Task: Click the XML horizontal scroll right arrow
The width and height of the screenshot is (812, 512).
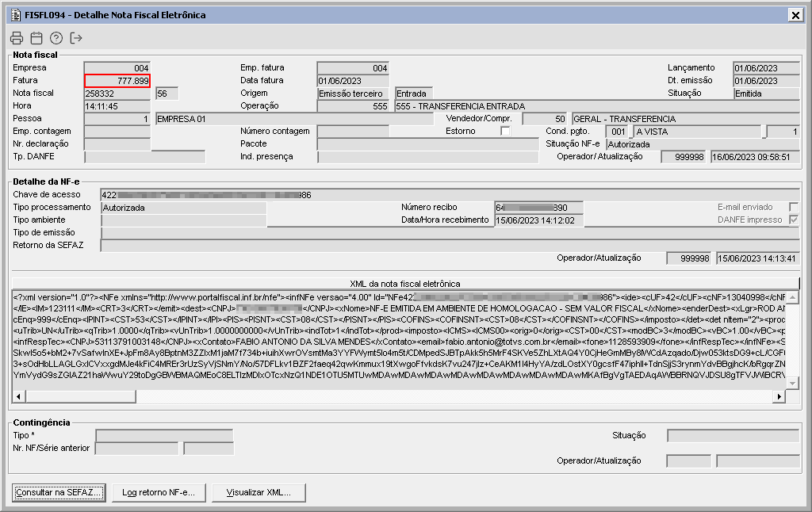Action: pyautogui.click(x=779, y=396)
